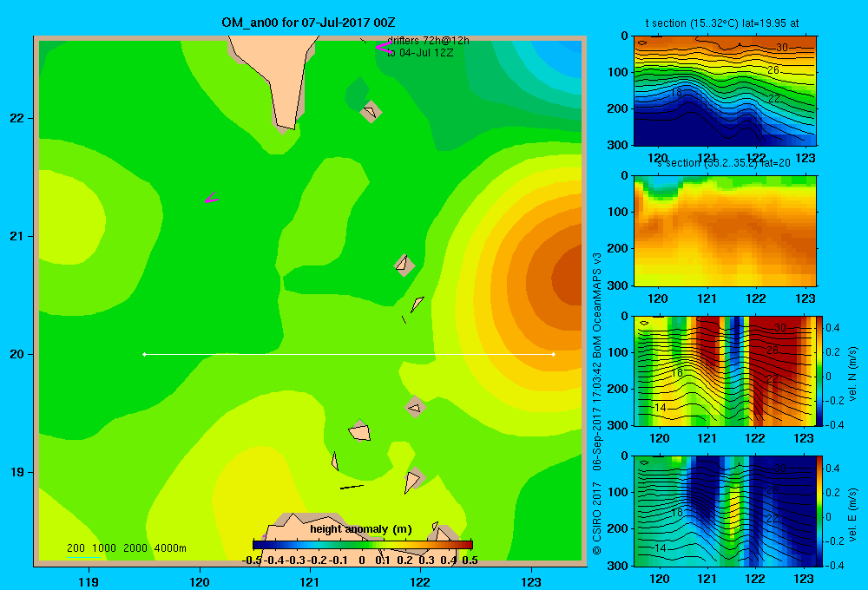Click longitude label '123' on main map axis
Screen dimensions: 868x590
(531, 581)
